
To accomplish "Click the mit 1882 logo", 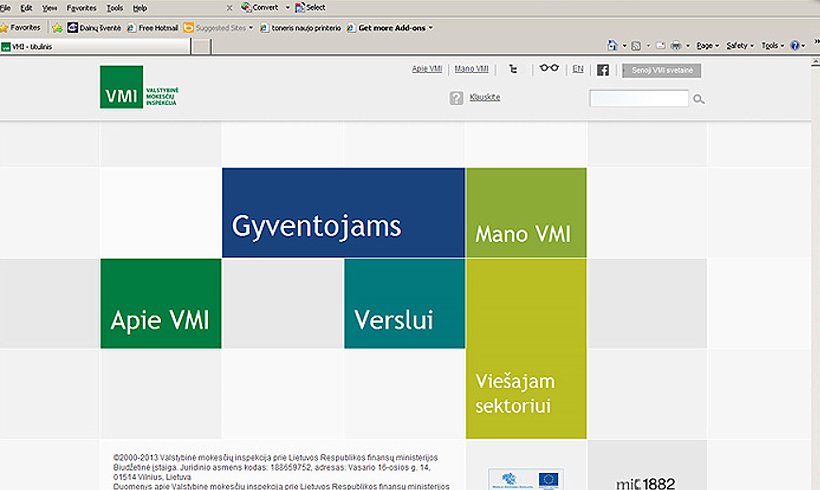I will pyautogui.click(x=645, y=484).
